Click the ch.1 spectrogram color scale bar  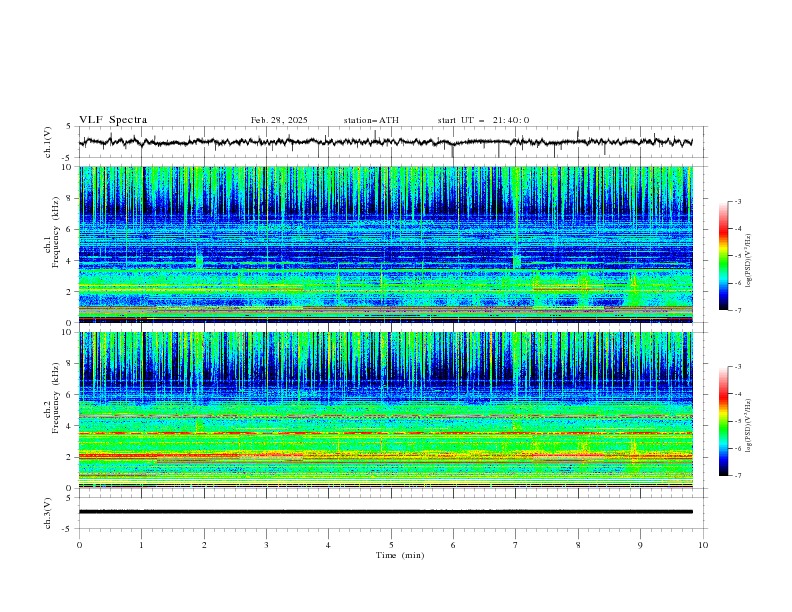tap(723, 255)
